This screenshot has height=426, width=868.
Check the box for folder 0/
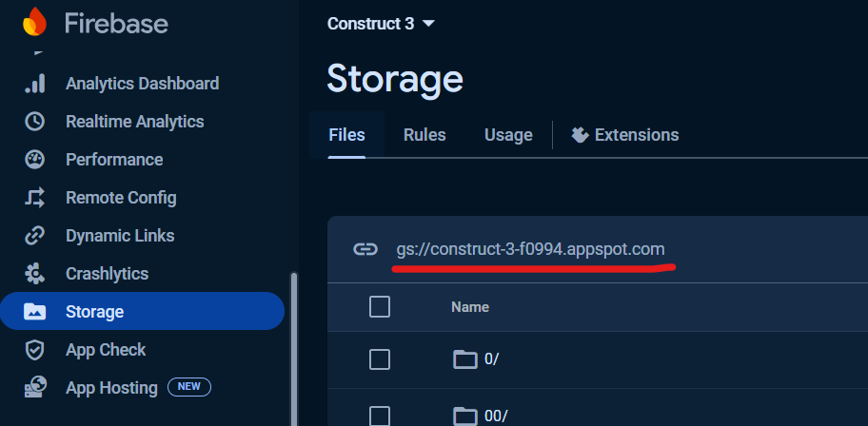coord(380,358)
